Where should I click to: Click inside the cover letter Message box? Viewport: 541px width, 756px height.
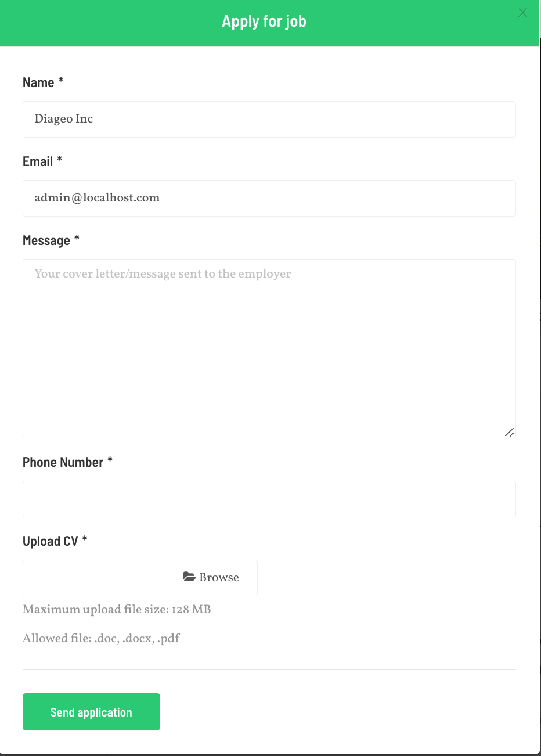(269, 348)
